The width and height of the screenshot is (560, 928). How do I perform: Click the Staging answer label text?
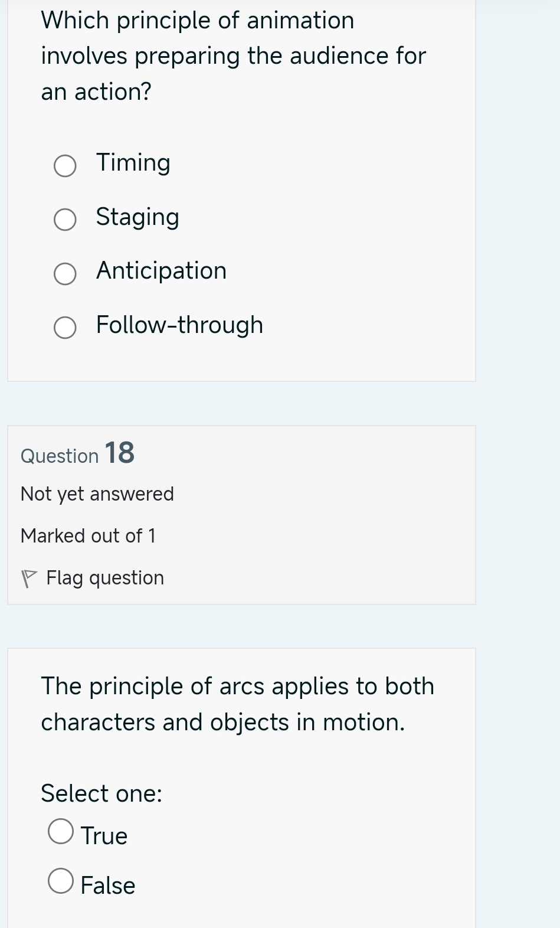click(137, 217)
